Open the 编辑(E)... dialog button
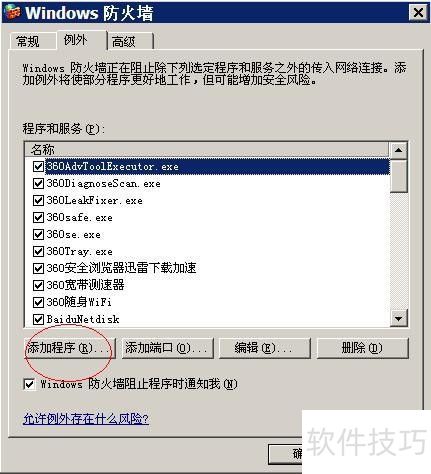The height and width of the screenshot is (474, 431). tap(265, 348)
